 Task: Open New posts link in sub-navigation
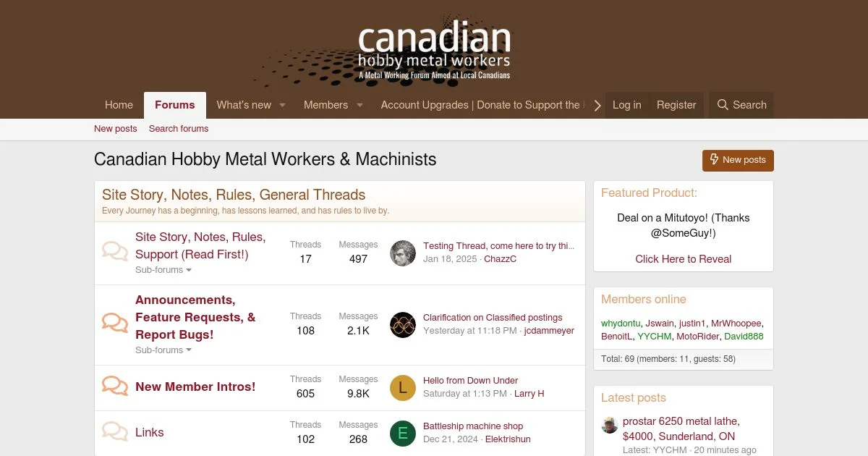(x=115, y=129)
